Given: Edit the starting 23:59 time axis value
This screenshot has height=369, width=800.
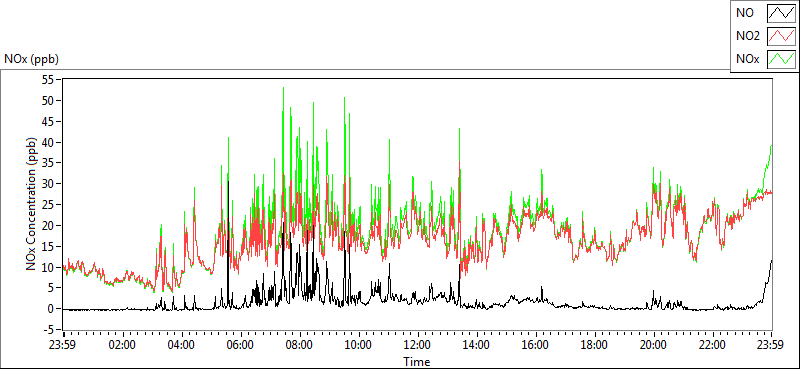Looking at the screenshot, I should (x=63, y=345).
